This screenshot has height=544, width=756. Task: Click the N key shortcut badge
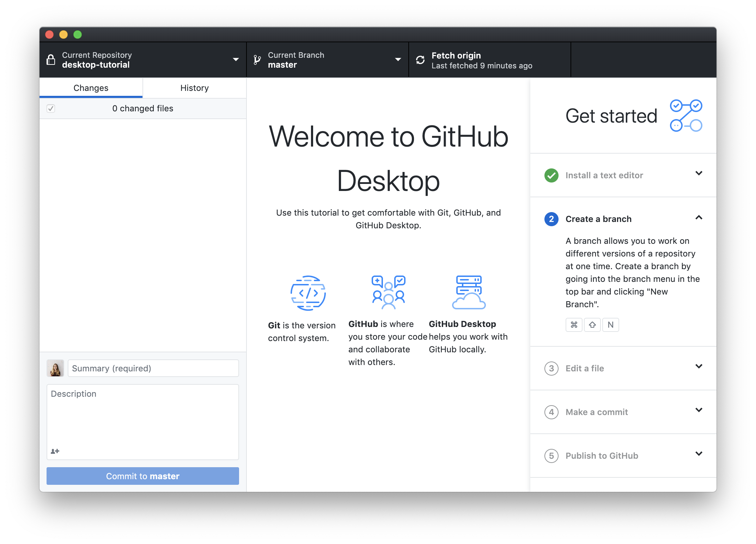point(611,324)
